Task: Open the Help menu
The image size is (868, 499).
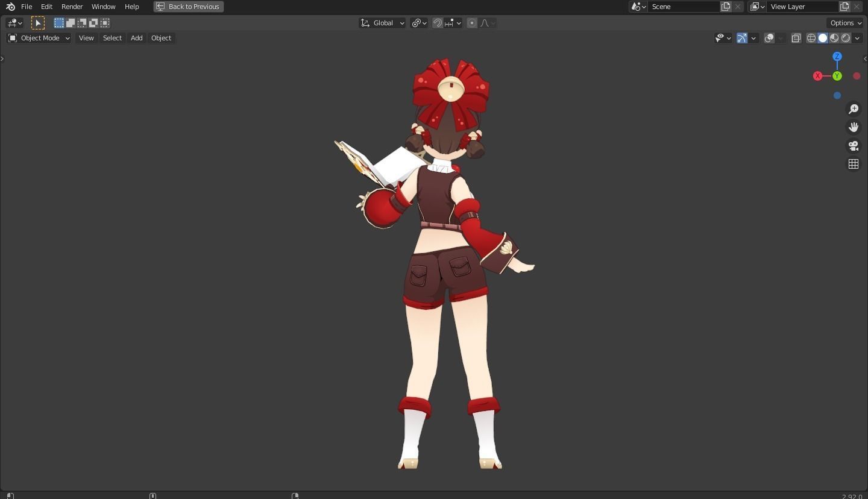Action: pos(131,7)
